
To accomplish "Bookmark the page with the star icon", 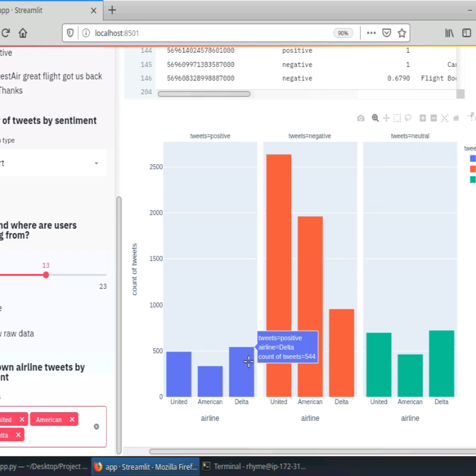I will tap(402, 33).
